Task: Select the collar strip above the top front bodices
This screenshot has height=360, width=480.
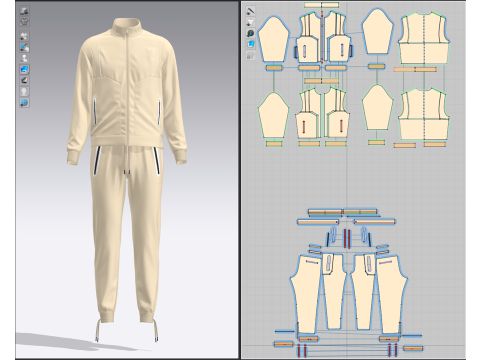Action: [321, 5]
